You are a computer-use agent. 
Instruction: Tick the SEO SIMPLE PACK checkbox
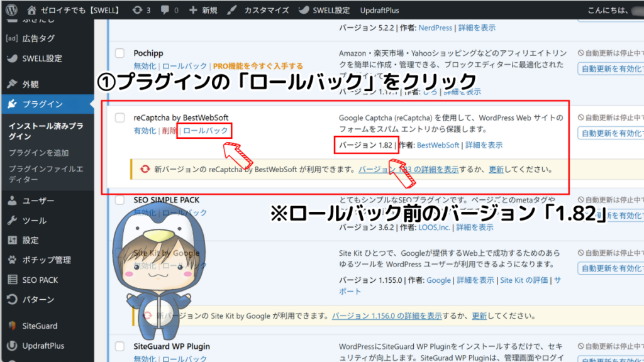119,200
